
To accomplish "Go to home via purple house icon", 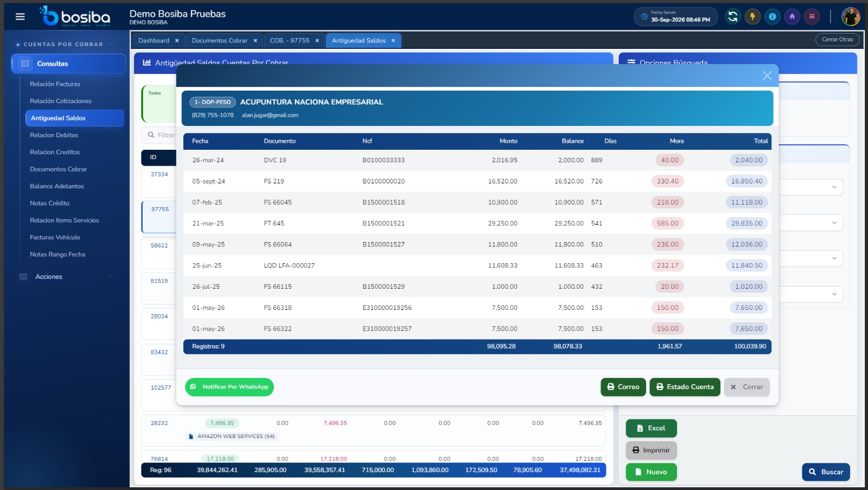I will [792, 16].
